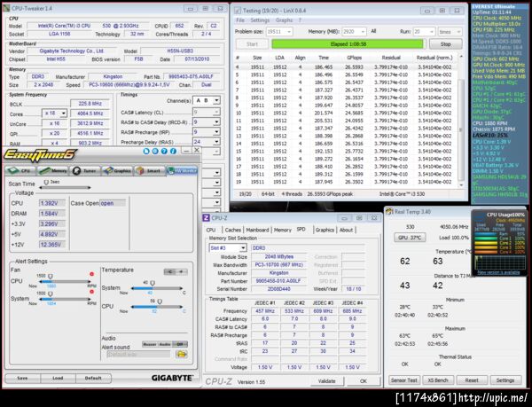Select the CPU-Z CPU tab
The width and height of the screenshot is (532, 407).
click(x=211, y=230)
